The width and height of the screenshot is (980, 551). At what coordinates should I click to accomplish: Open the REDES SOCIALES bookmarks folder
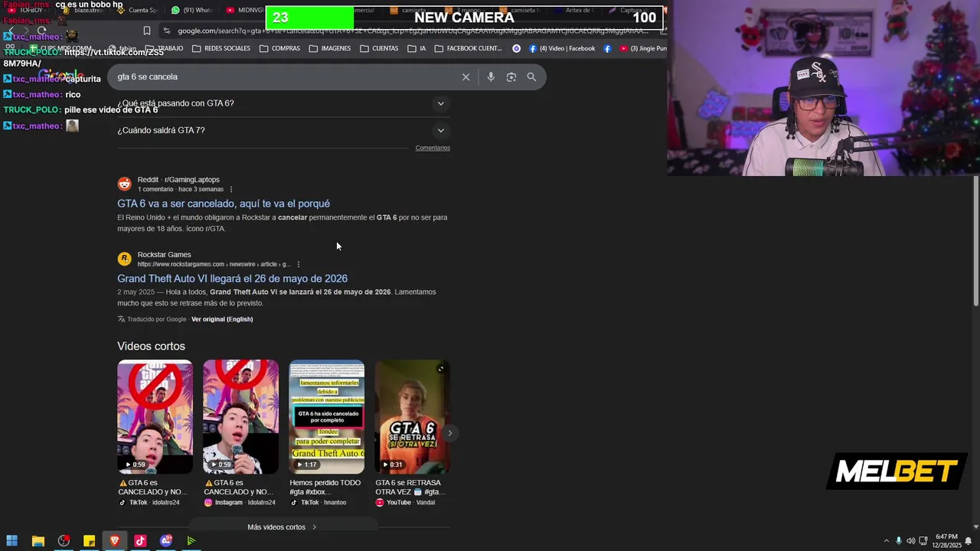[221, 48]
